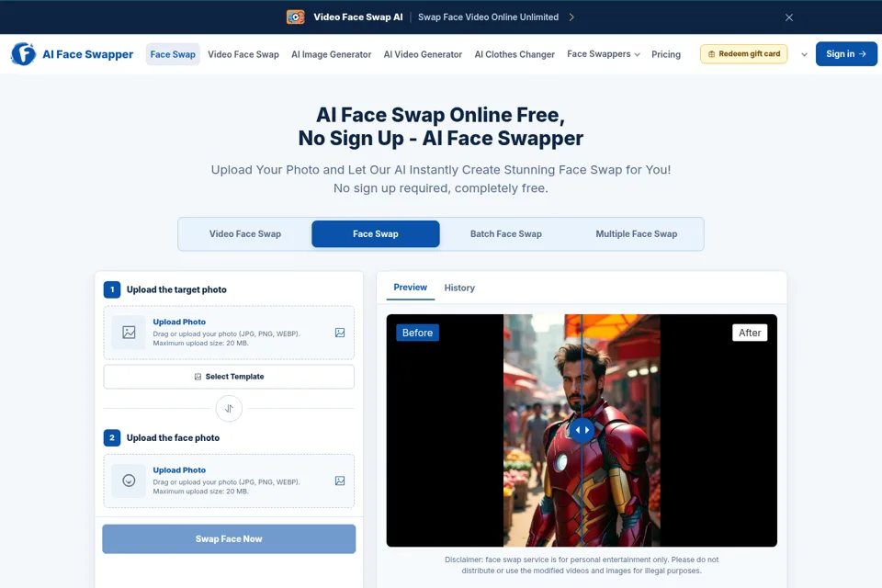Go to AI Video Generator page
This screenshot has width=882, height=588.
tap(423, 54)
